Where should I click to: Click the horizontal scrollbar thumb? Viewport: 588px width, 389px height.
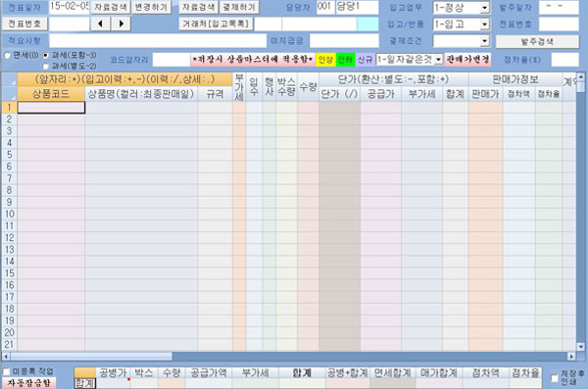(x=91, y=356)
